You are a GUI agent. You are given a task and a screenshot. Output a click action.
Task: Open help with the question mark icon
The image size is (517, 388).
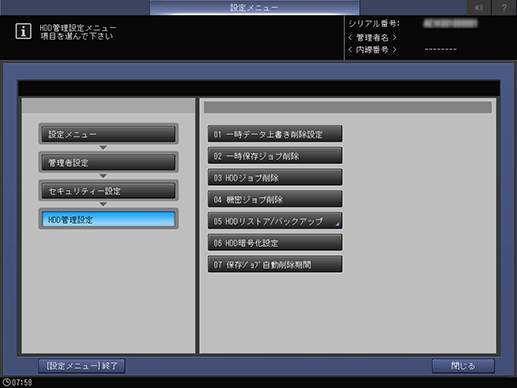tap(504, 7)
